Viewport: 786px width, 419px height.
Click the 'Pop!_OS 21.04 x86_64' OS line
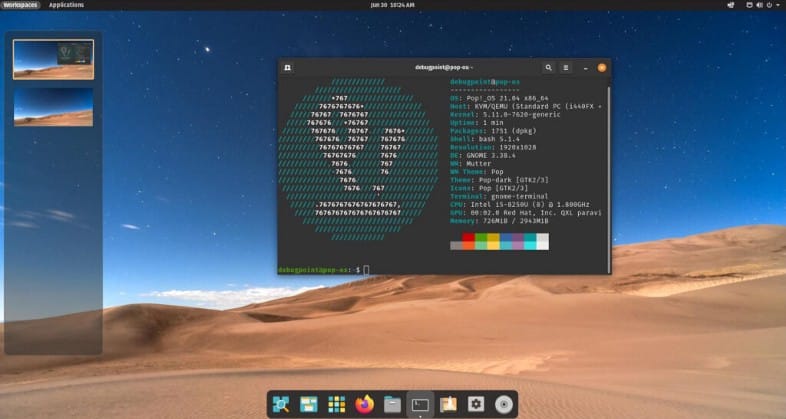click(x=499, y=98)
